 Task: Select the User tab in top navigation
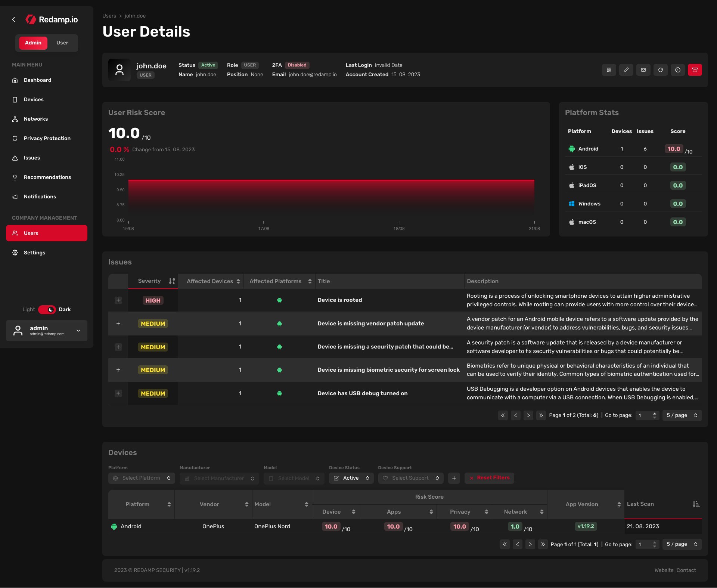(x=62, y=42)
